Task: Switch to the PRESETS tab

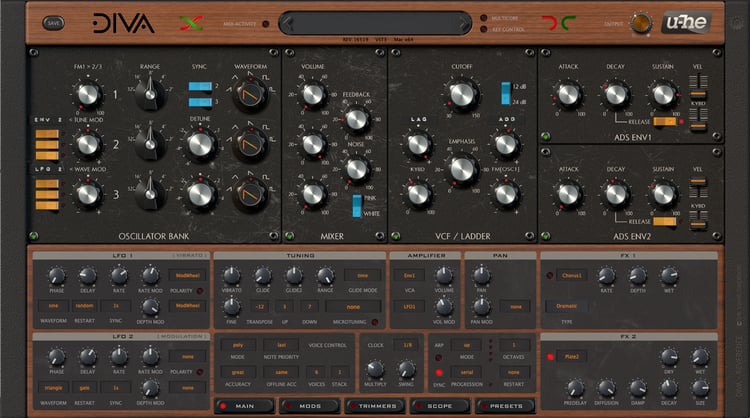Action: tap(506, 406)
